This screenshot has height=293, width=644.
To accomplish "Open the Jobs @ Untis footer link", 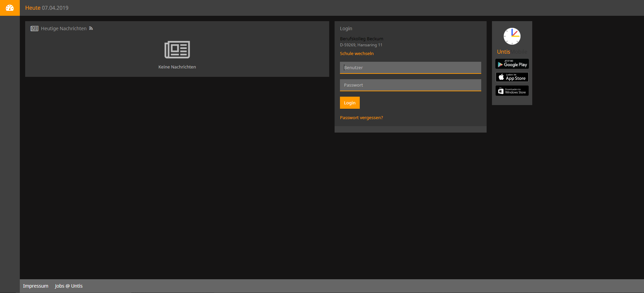I will tap(69, 286).
